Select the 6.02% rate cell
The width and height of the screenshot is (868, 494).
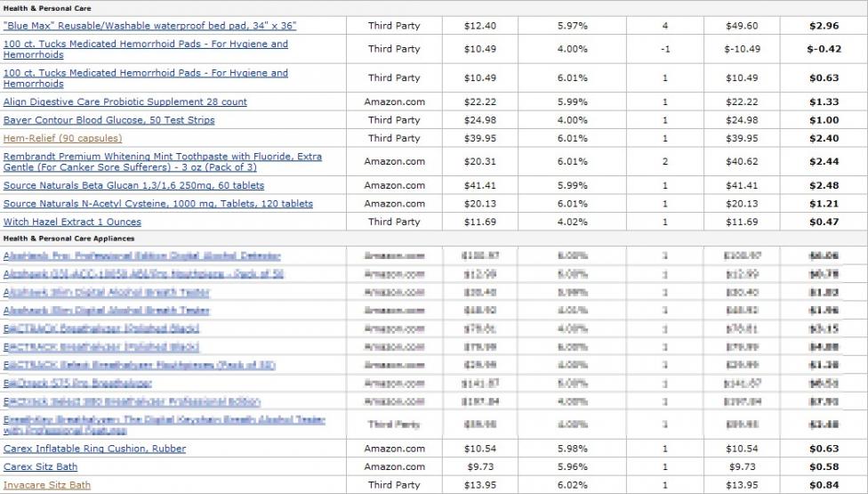coord(573,485)
